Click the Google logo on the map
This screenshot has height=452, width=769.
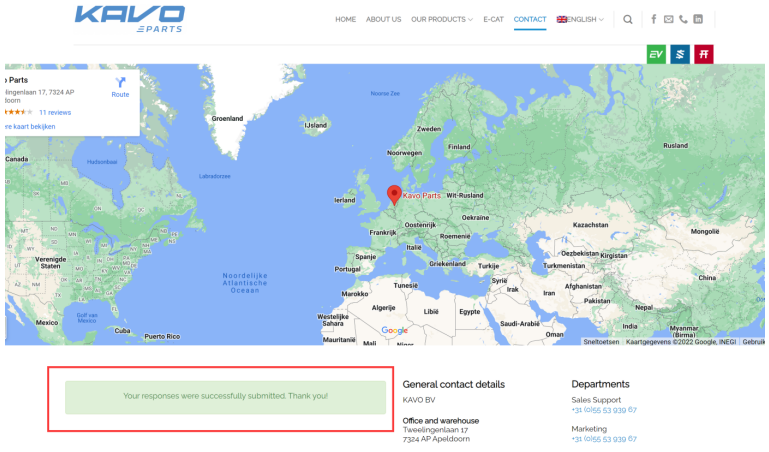(x=394, y=330)
